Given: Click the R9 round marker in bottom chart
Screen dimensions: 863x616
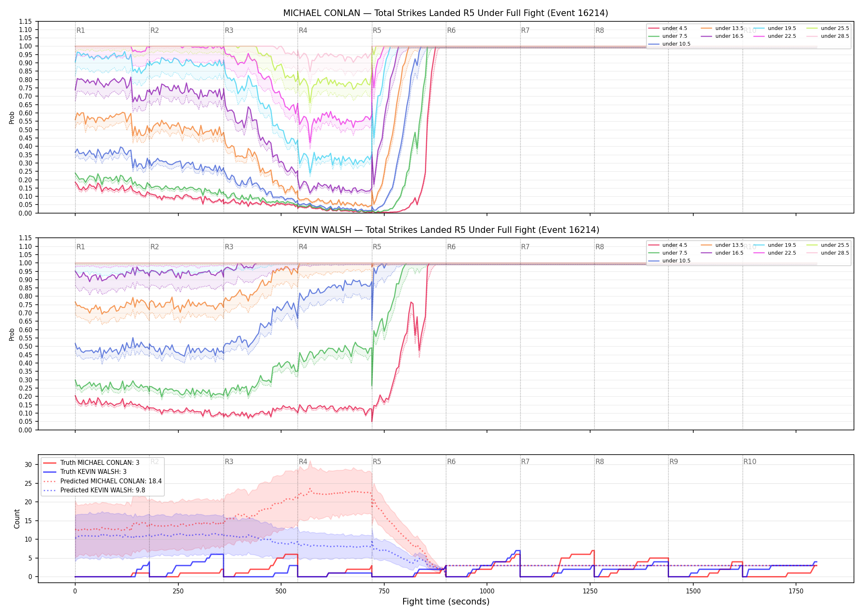Looking at the screenshot, I should 674,462.
